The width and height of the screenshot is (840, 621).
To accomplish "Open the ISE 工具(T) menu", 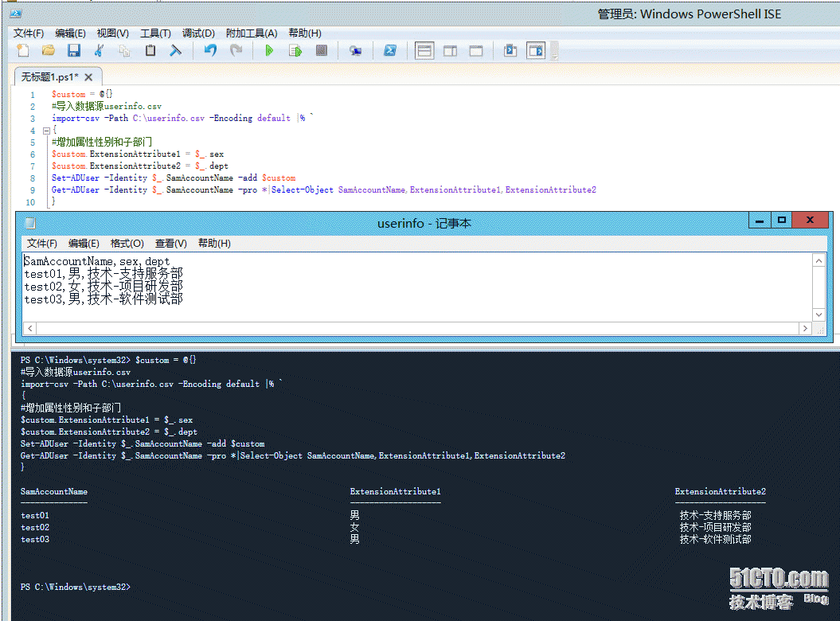I will tap(155, 33).
